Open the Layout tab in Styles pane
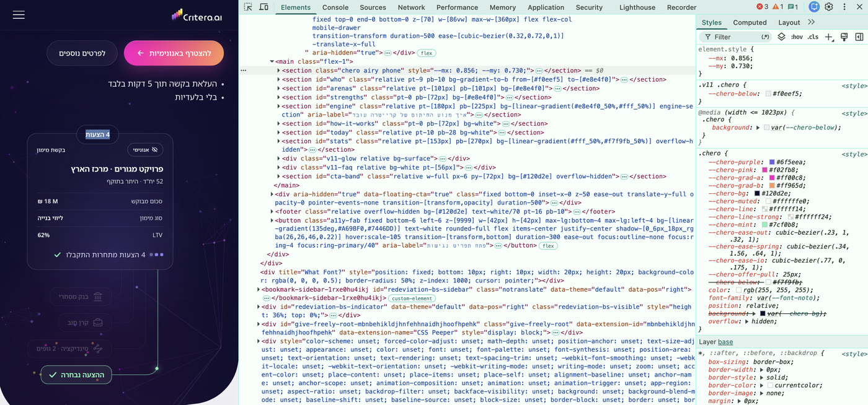868x405 pixels. [789, 22]
